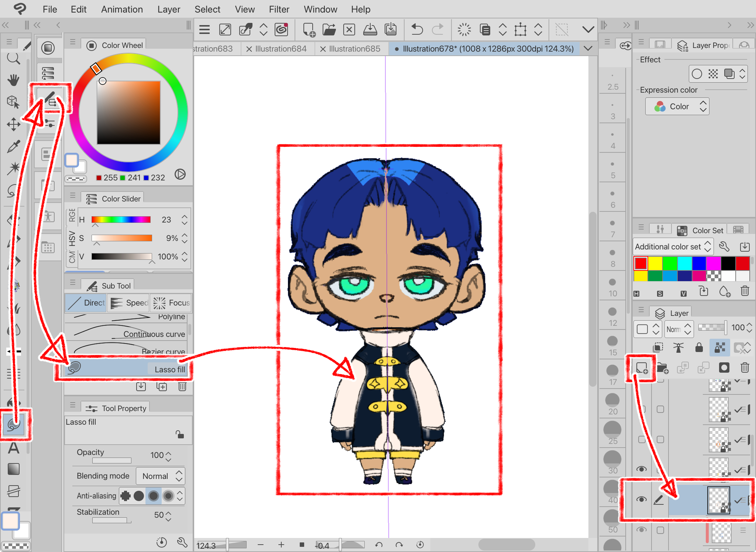Image resolution: width=756 pixels, height=552 pixels.
Task: Switch to the Illustration684 tab
Action: 281,49
